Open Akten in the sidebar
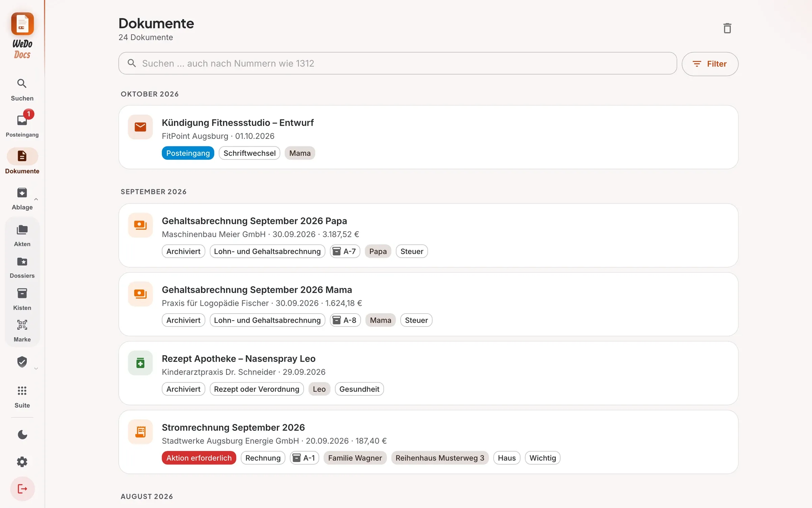 [22, 236]
